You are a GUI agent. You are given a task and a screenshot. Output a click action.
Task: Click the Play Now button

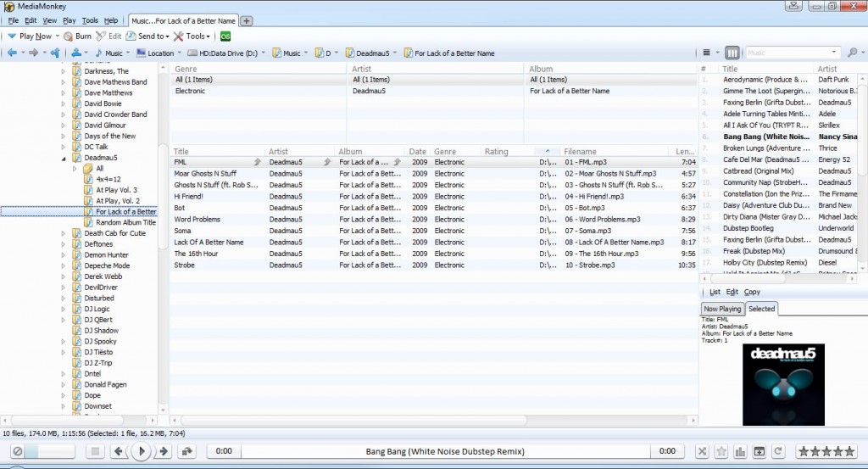[x=35, y=36]
